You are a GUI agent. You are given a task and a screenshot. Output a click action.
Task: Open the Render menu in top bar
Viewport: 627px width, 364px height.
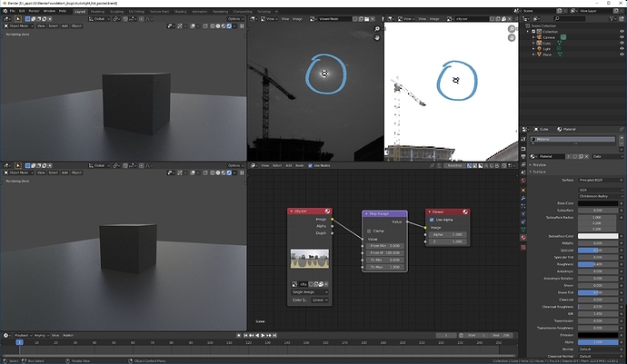34,11
